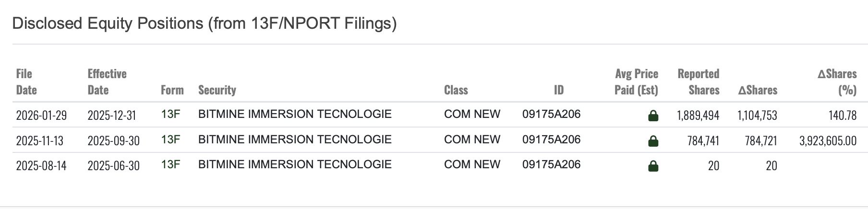Click the lock icon for the 2025-11-13 filing
The image size is (868, 209).
coord(653,141)
